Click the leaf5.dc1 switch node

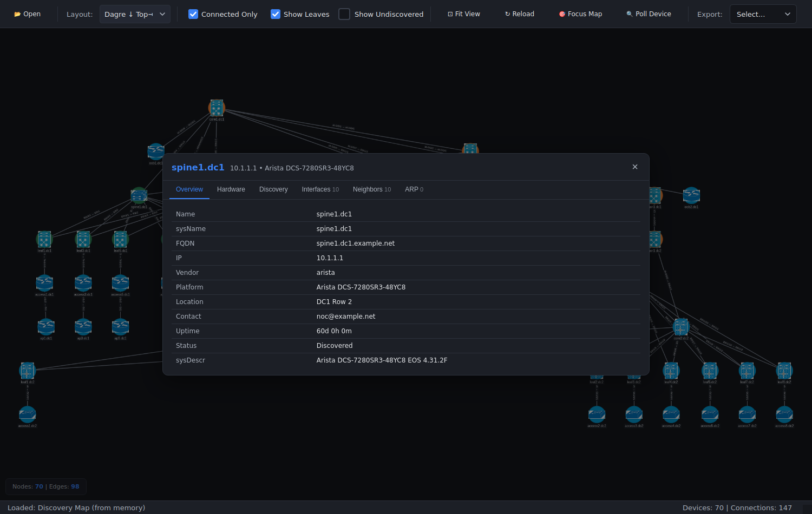[x=120, y=239]
